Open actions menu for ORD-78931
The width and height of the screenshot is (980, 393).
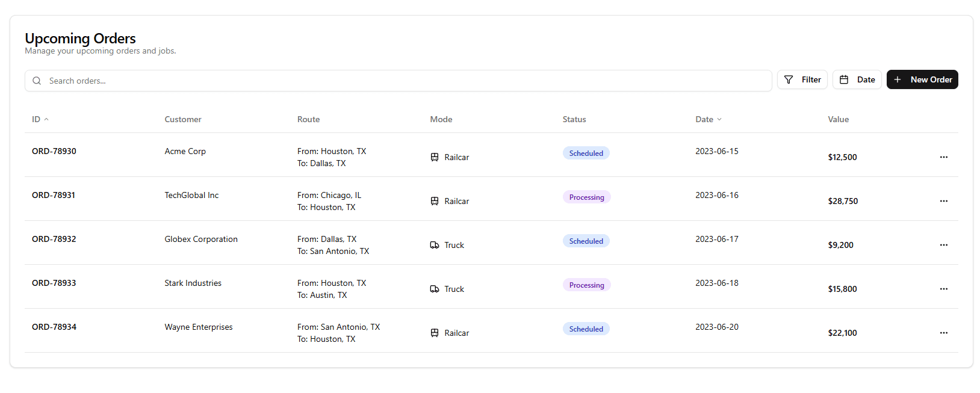tap(944, 201)
